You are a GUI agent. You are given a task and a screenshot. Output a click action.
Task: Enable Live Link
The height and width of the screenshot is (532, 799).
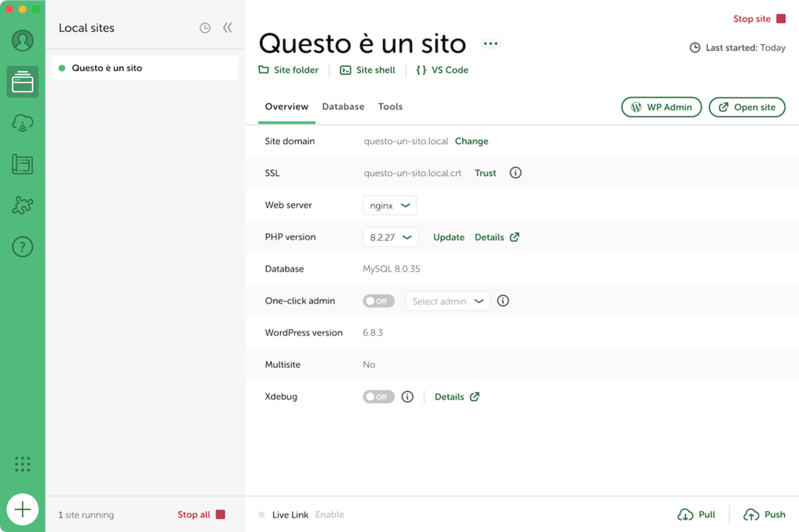329,515
